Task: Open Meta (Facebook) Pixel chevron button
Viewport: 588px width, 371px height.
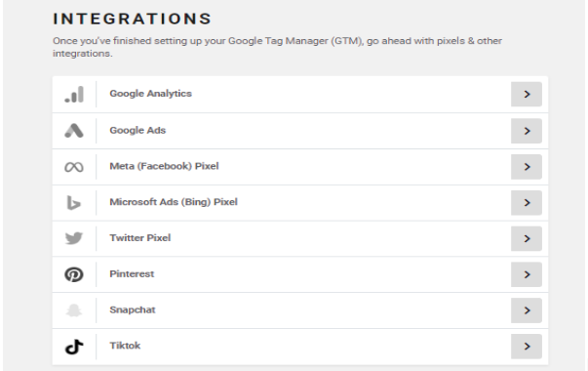Action: 527,167
